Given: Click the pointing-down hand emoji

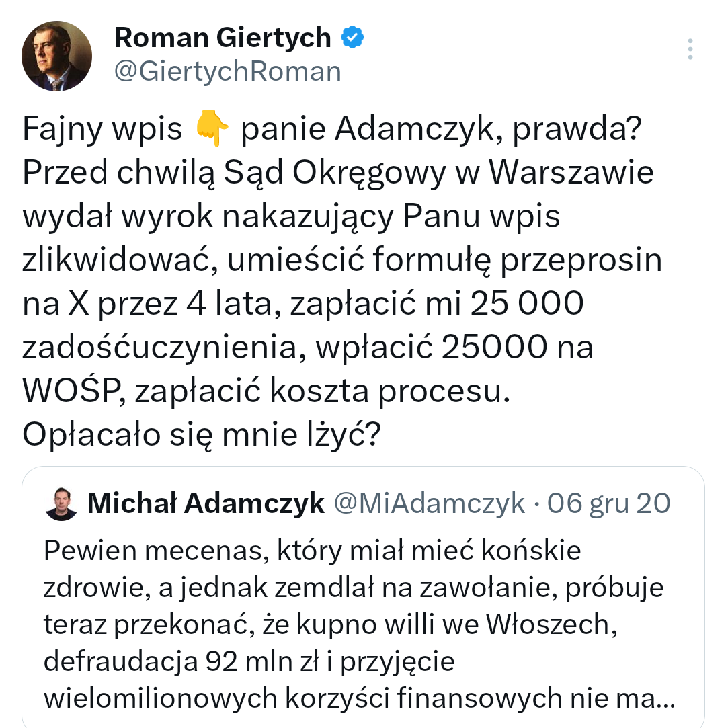Looking at the screenshot, I should click(x=212, y=128).
